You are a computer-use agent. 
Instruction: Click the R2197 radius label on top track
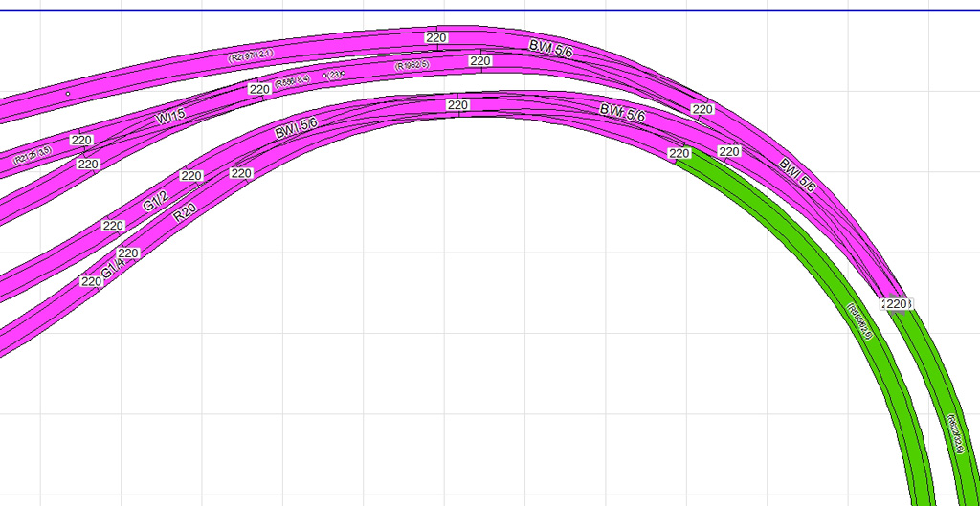(251, 56)
